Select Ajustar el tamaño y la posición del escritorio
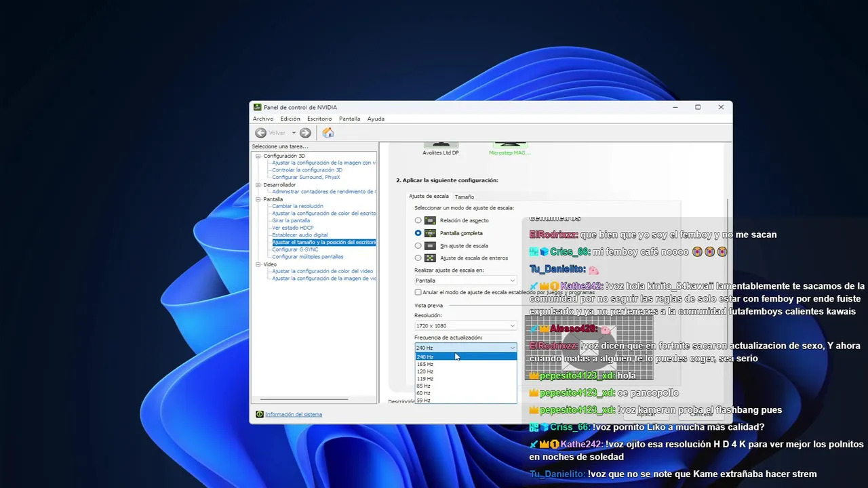The height and width of the screenshot is (488, 868). coord(324,243)
